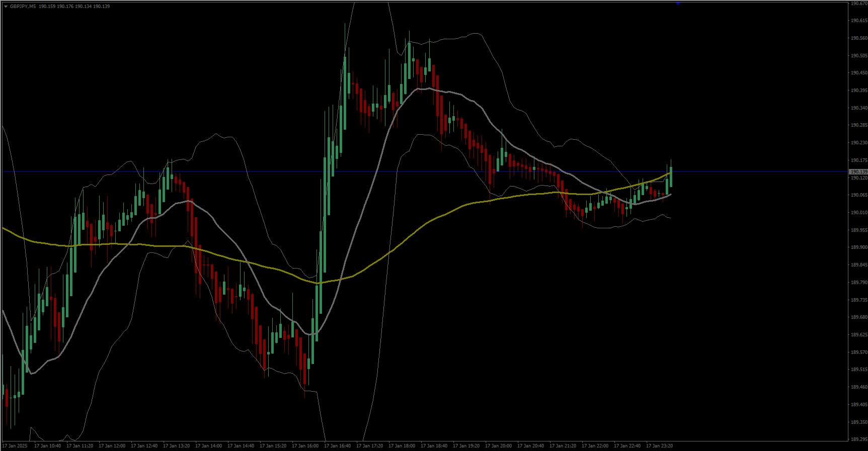Screen dimensions: 868x451
Task: Click the 189.295 price scale label
Action: pyautogui.click(x=858, y=439)
